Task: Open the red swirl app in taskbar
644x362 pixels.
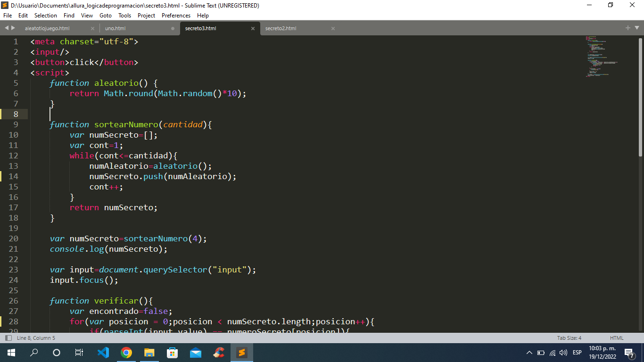Action: tap(218, 353)
